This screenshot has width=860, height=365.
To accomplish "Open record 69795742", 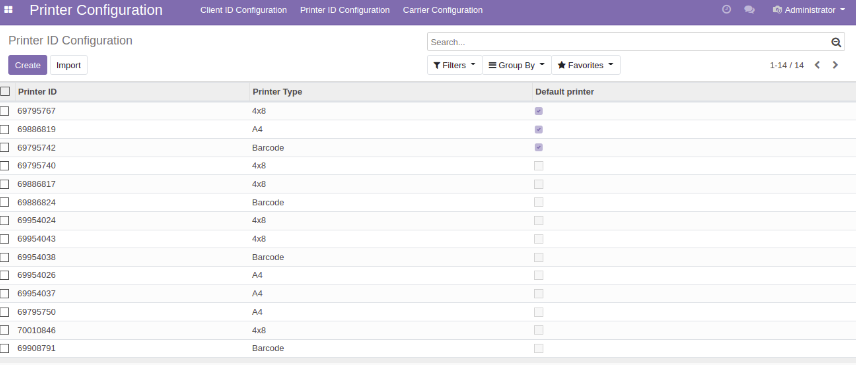I will (x=36, y=148).
